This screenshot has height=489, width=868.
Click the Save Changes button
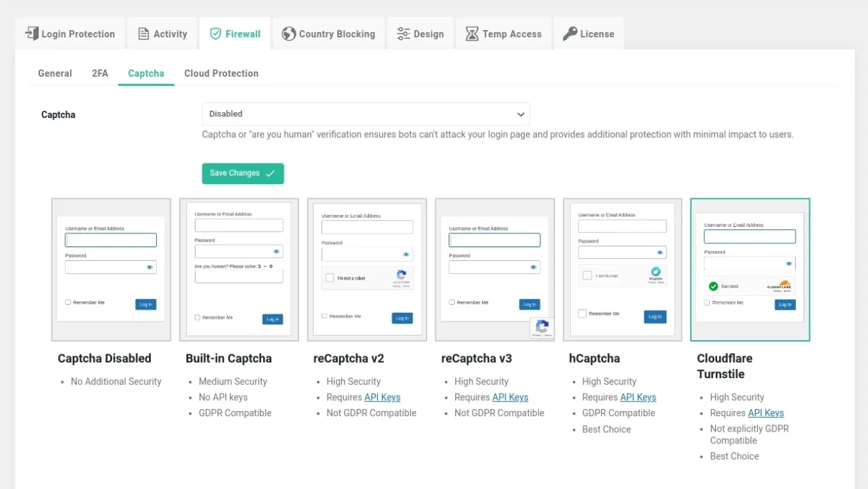point(242,173)
